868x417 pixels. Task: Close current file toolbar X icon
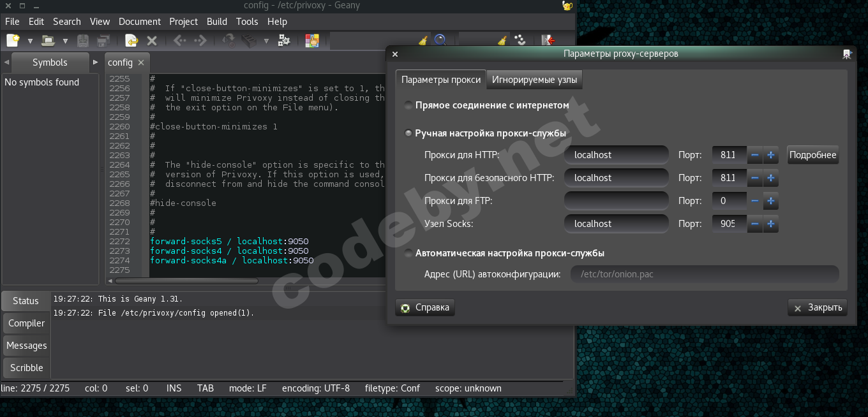click(x=152, y=41)
